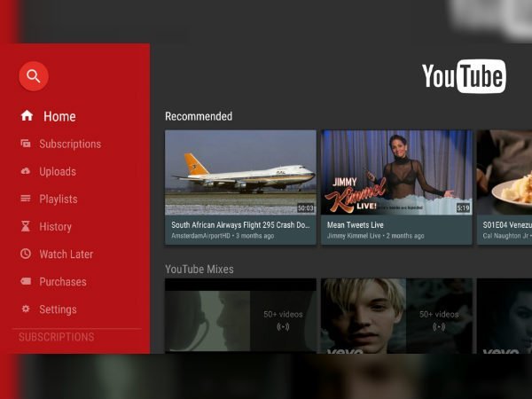Open the second YouTube Mixes 50+ videos playlist
The width and height of the screenshot is (532, 399).
pos(396,317)
